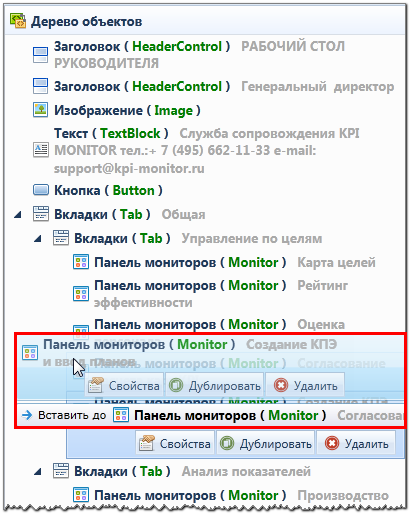This screenshot has height=520, width=410.
Task: Click the lower Дублировать button
Action: 266,444
